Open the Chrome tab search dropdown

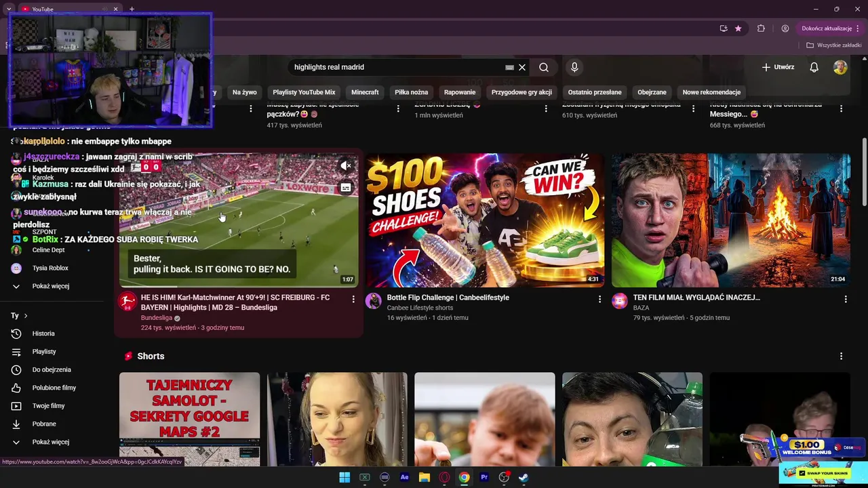click(8, 9)
